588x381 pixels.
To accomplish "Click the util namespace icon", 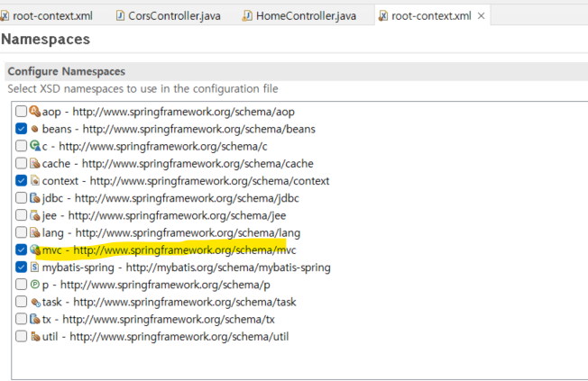I will pos(35,337).
